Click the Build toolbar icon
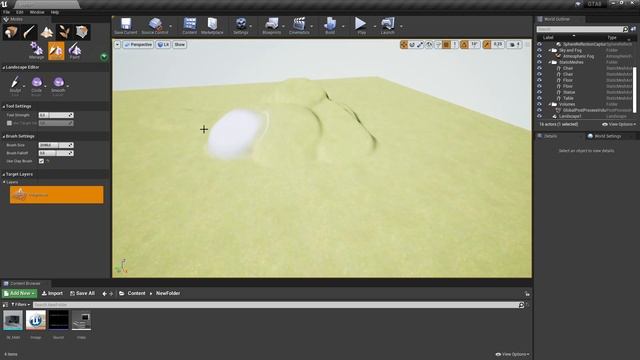 tap(330, 26)
